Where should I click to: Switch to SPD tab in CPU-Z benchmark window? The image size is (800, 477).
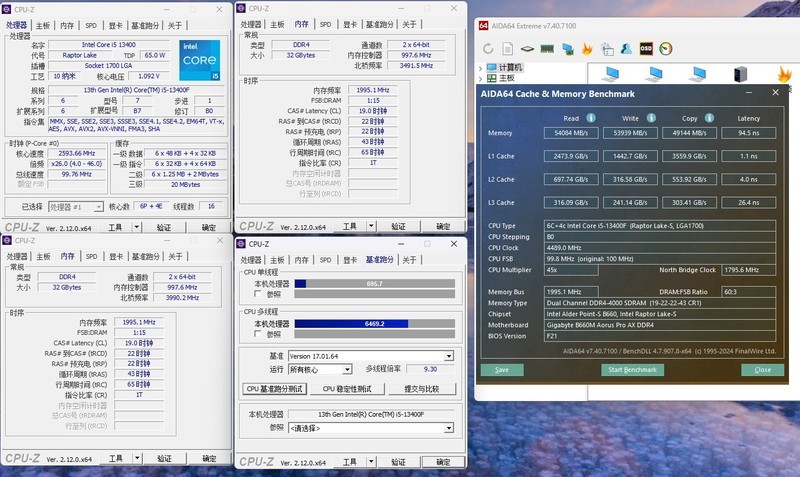(x=326, y=260)
